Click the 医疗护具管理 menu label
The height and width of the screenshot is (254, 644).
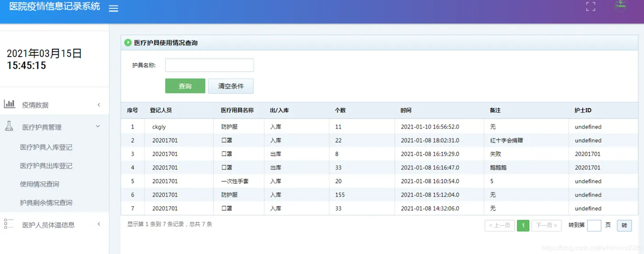pos(42,127)
